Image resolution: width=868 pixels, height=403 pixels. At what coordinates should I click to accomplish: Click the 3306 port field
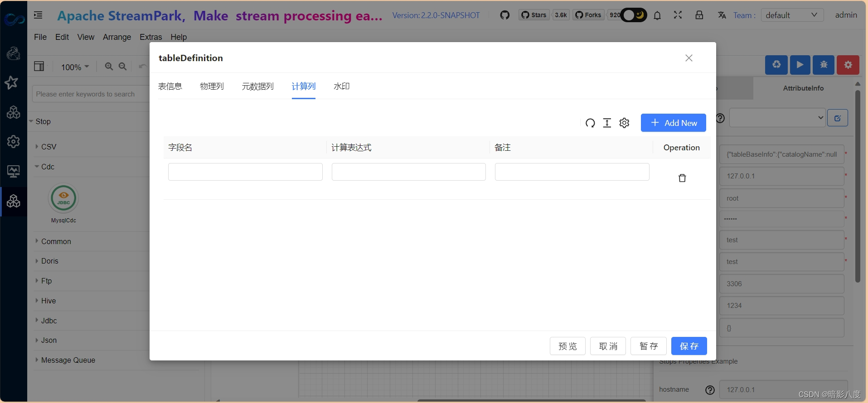point(782,284)
